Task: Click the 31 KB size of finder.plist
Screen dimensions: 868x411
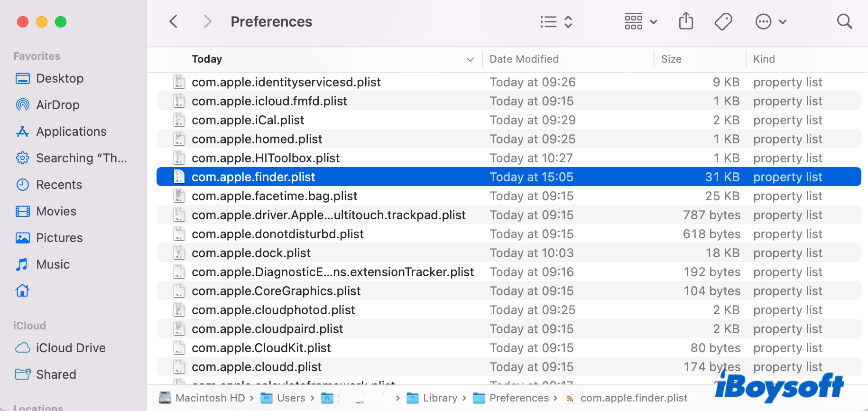Action: pos(722,177)
